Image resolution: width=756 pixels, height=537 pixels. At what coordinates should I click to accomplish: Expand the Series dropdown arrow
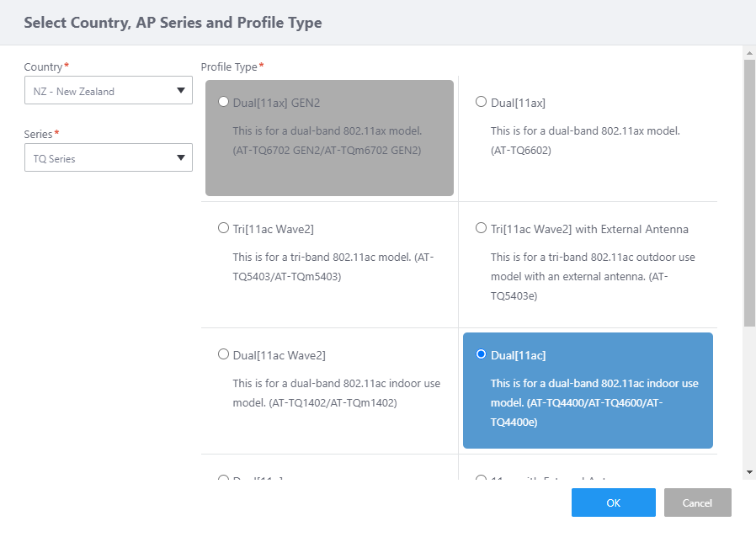coord(180,158)
